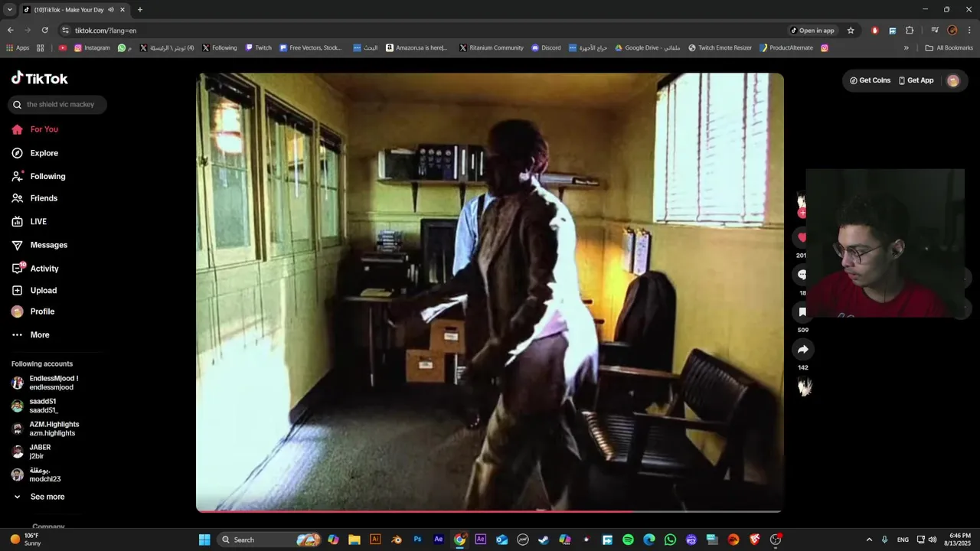Screen dimensions: 980x551
Task: Pause the playing TikTok video
Action: 490,292
